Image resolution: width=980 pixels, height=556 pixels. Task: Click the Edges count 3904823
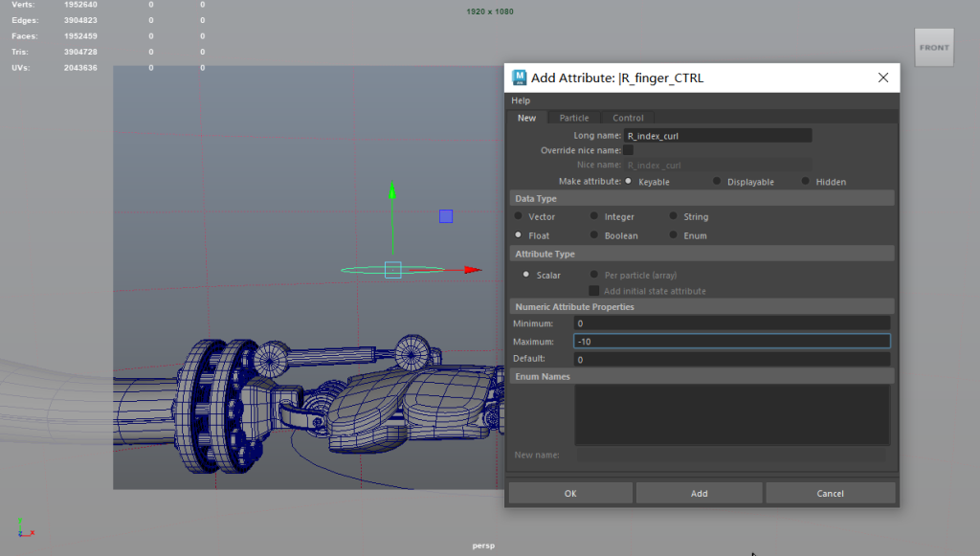pyautogui.click(x=80, y=20)
